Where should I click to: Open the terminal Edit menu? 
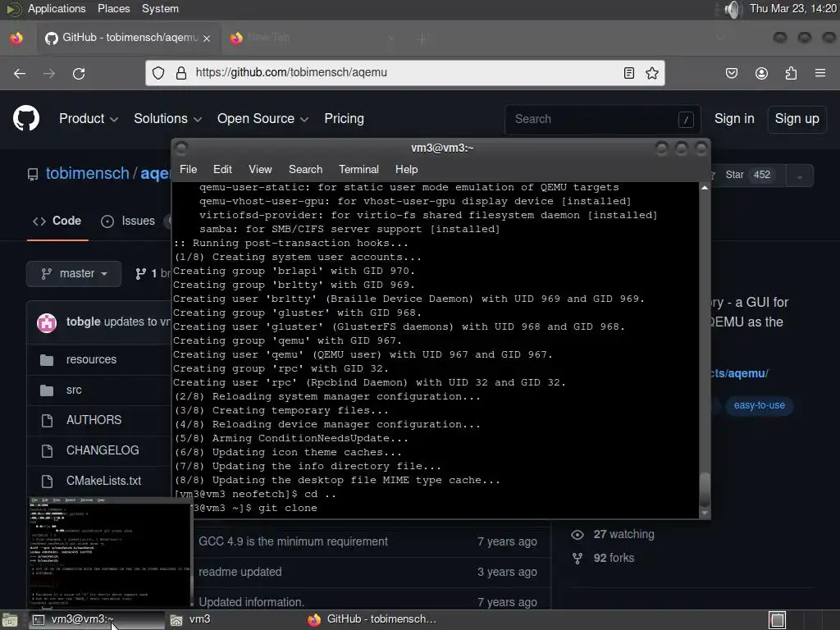point(222,169)
